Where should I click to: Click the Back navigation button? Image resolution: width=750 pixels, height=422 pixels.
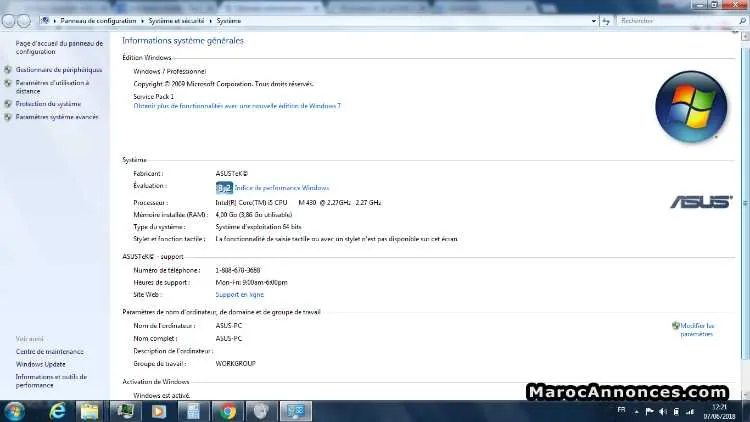pos(8,21)
